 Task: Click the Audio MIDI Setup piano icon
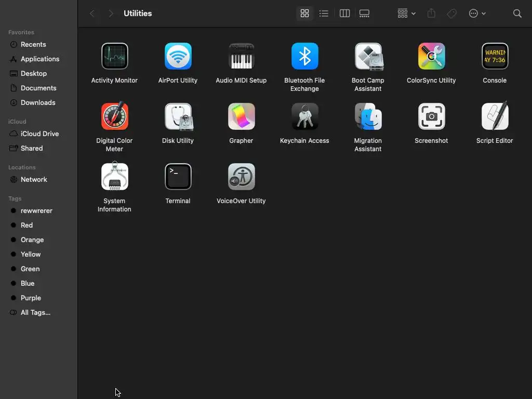[241, 56]
